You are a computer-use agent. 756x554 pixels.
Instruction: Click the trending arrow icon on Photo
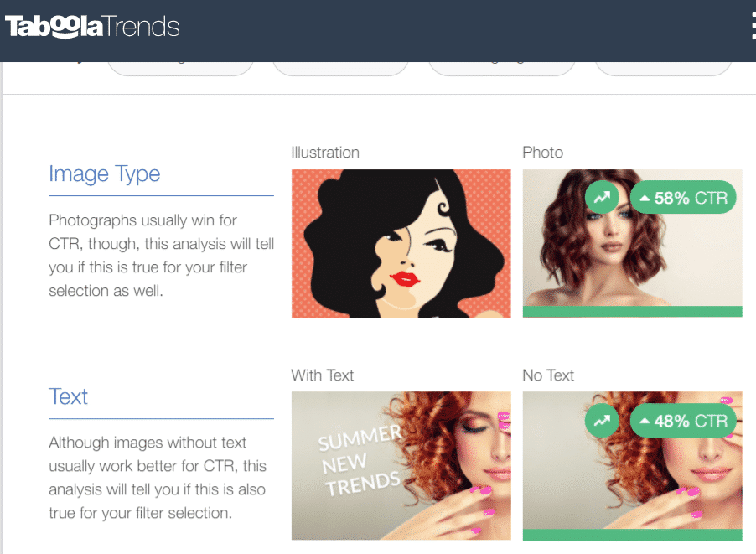point(602,197)
